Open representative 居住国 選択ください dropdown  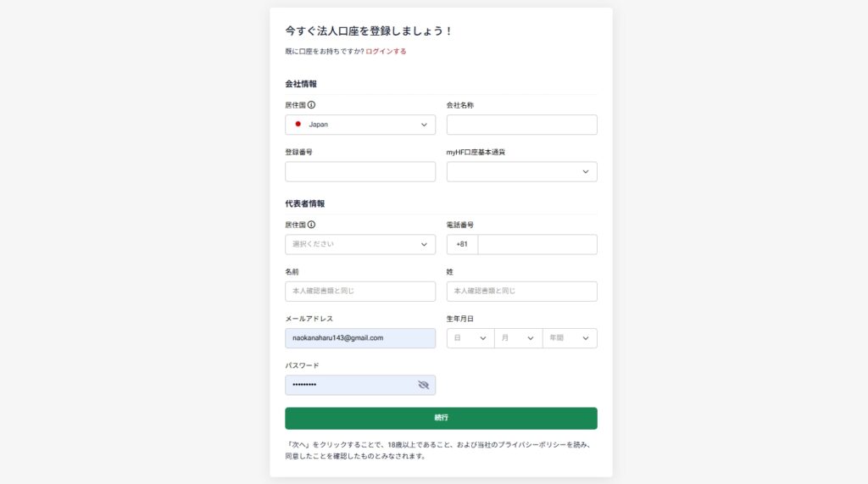point(360,244)
